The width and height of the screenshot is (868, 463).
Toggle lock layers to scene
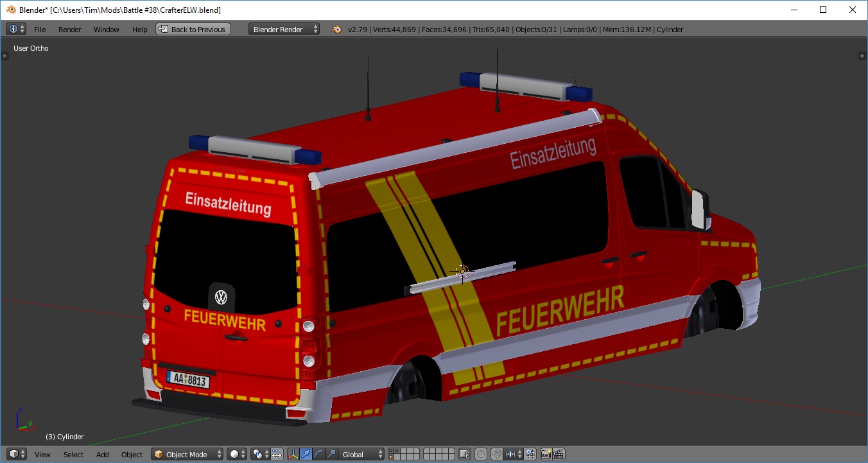pyautogui.click(x=465, y=454)
